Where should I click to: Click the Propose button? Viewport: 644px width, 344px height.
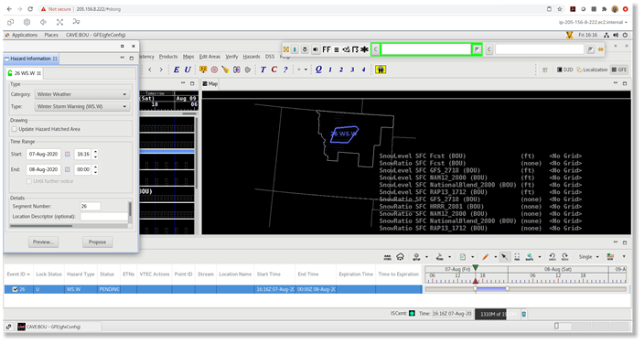(97, 242)
